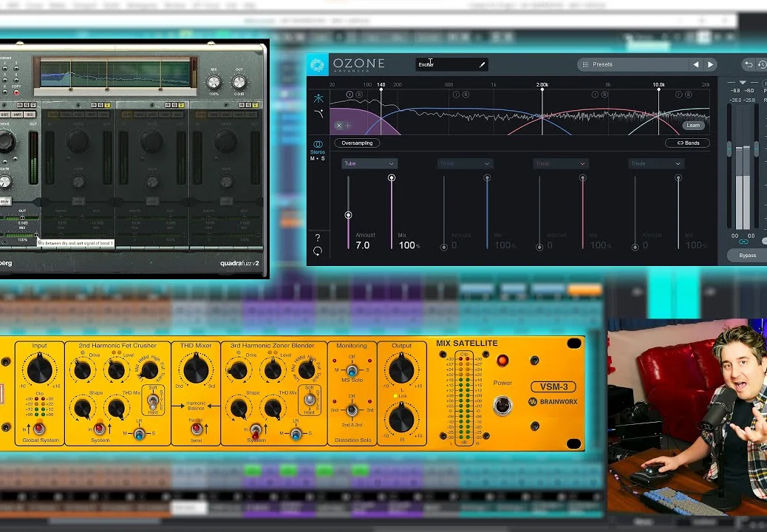Click the yellow-lit button on Quadrafuzz band 3
Image resolution: width=767 pixels, height=532 pixels.
180,105
